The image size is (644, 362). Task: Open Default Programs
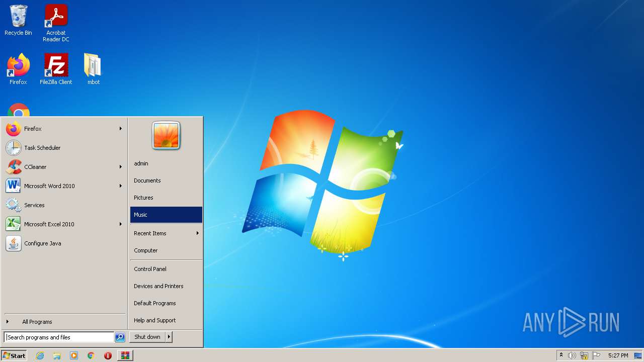[166, 303]
